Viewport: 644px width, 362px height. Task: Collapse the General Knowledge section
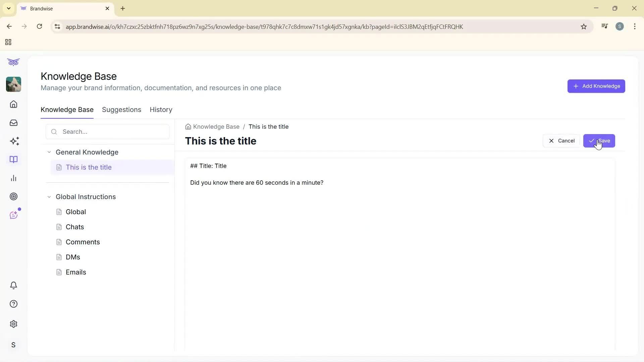(49, 152)
